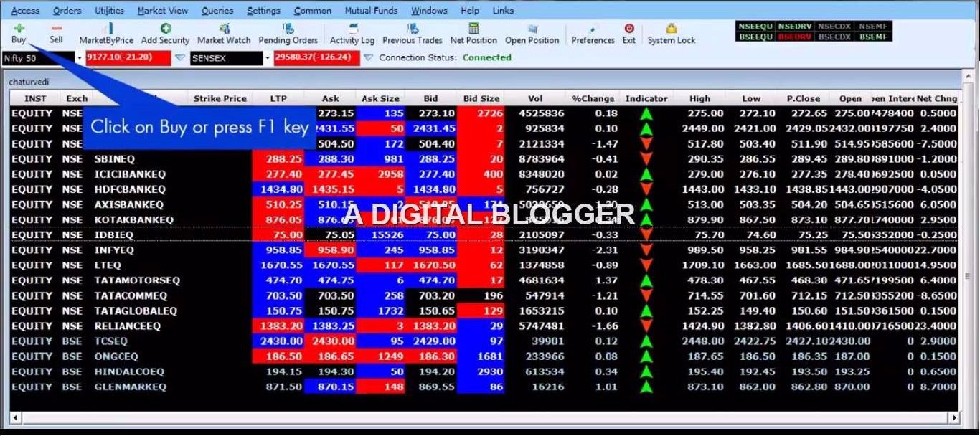
Task: Expand the triangle beside the Nifty value
Action: [180, 58]
